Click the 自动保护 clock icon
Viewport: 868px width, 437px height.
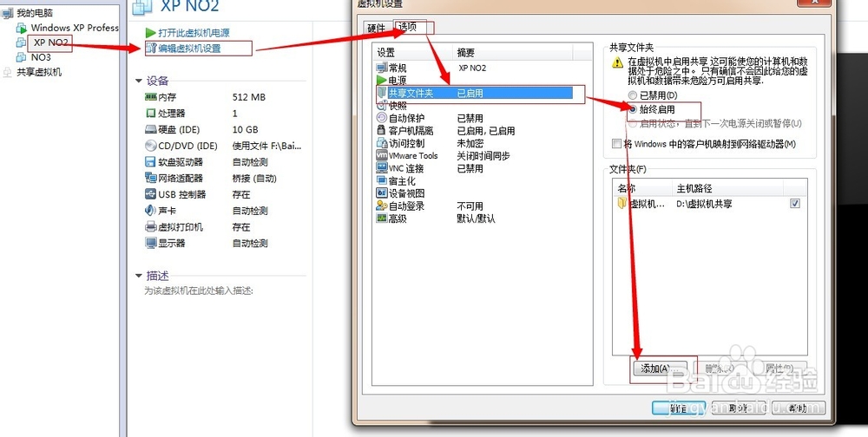(x=381, y=118)
